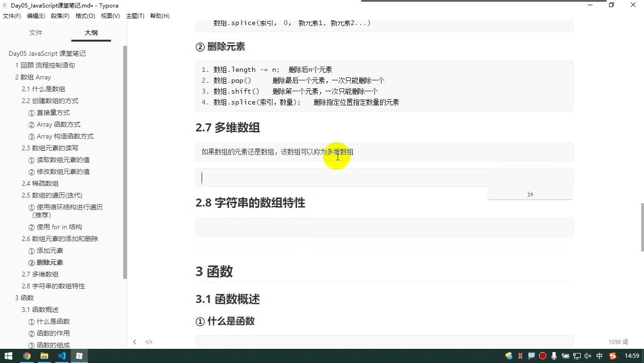Jump to outline item 2.7 多维数组
Viewport: 644px width, 363px height.
coord(40,274)
